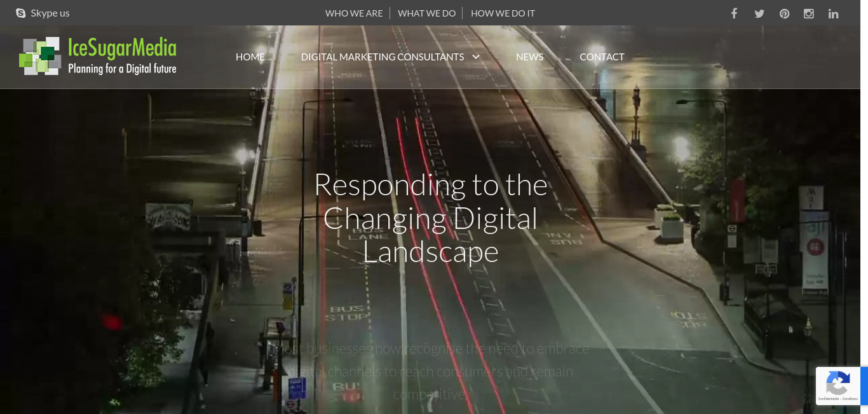This screenshot has height=414, width=868.
Task: Click the Skype icon in top bar
Action: [x=20, y=13]
